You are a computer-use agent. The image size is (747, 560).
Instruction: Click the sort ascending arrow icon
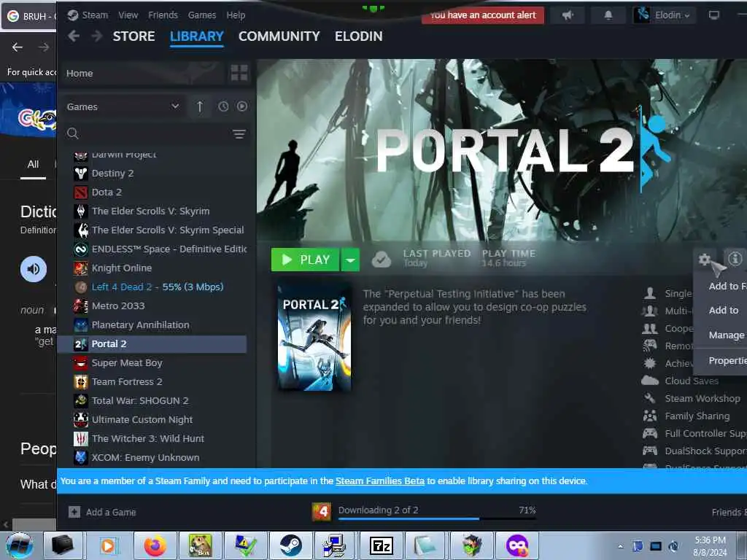(200, 106)
